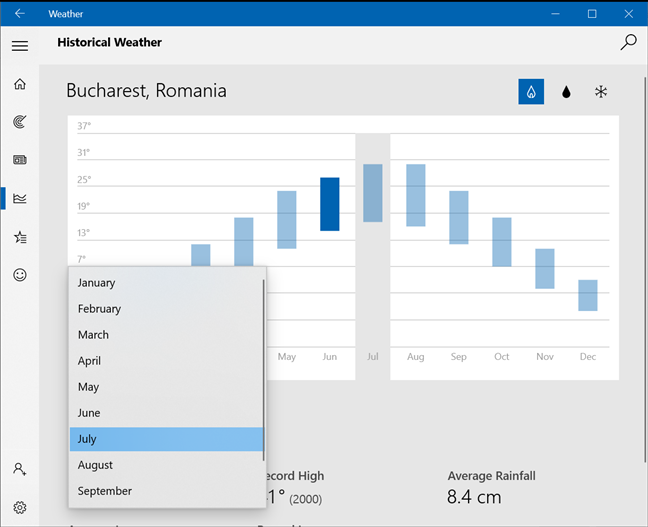The image size is (648, 527).
Task: Toggle the temperature chart view
Action: [531, 92]
